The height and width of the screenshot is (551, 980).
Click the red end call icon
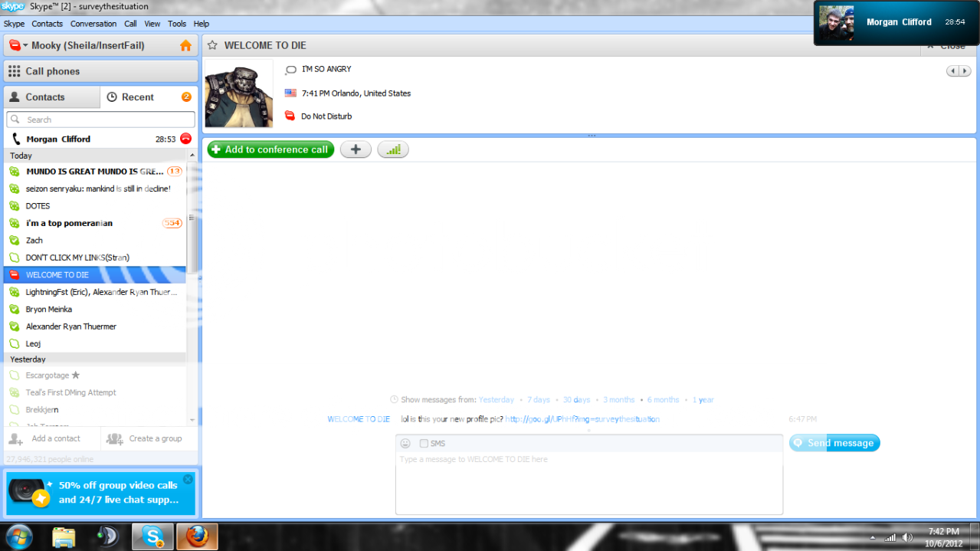(185, 139)
